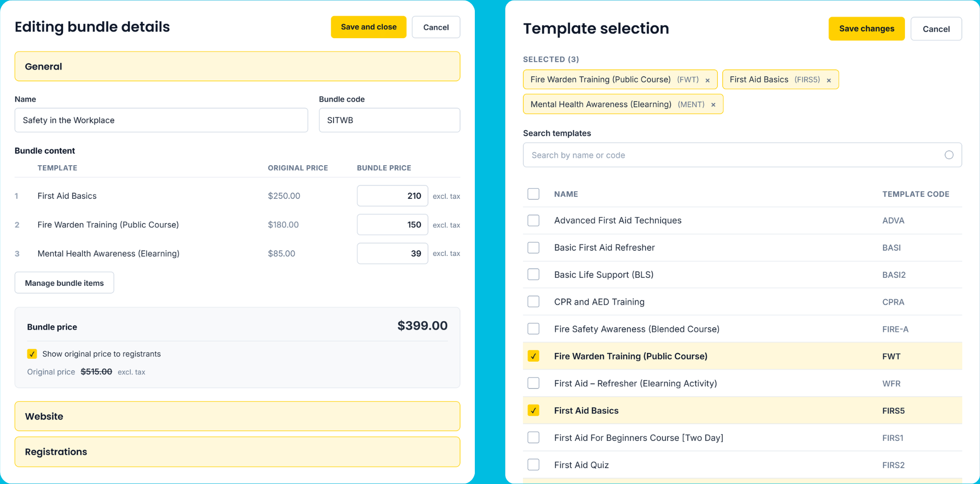
Task: Check Basic First Aid Refresher checkbox
Action: point(533,248)
